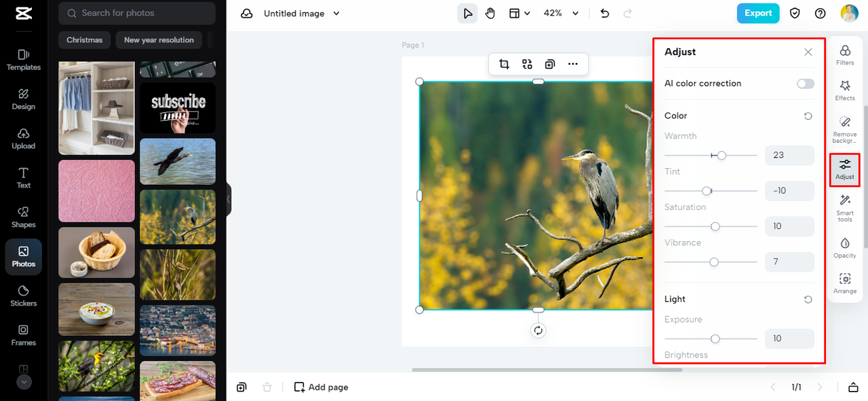868x401 pixels.
Task: Open the Upload sidebar panel
Action: coord(24,138)
